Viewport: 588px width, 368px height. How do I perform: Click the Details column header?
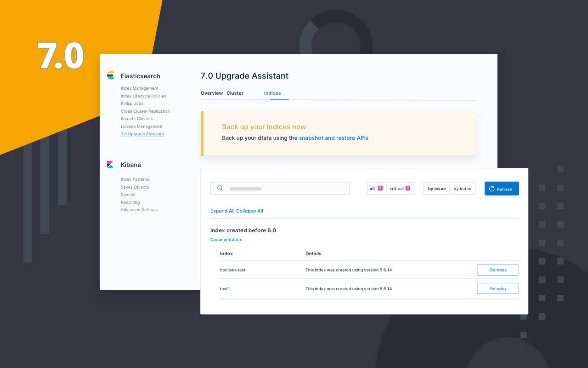313,253
